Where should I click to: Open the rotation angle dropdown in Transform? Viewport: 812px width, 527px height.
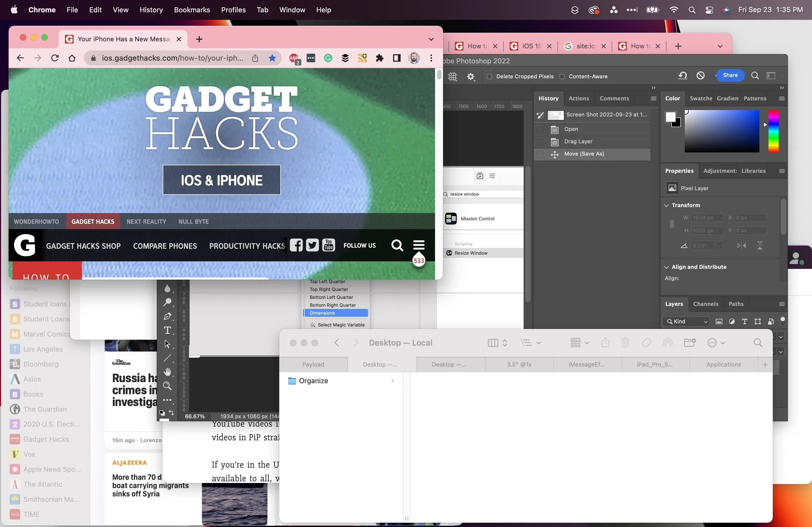point(719,246)
